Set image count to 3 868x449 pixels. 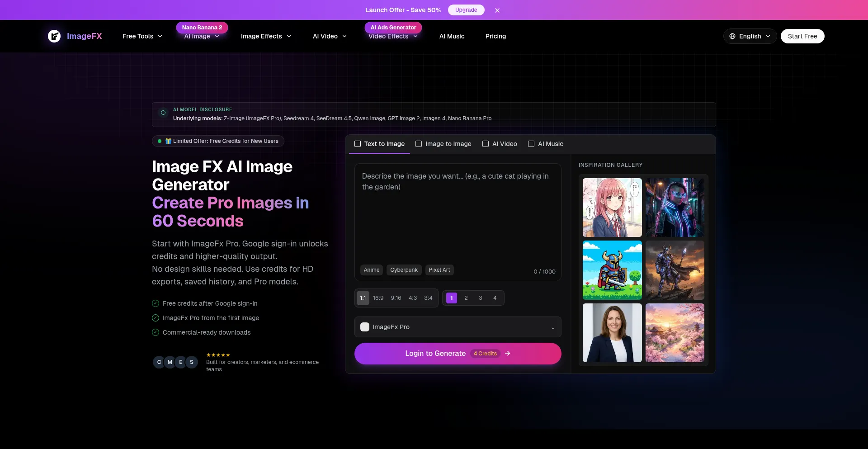click(x=481, y=298)
